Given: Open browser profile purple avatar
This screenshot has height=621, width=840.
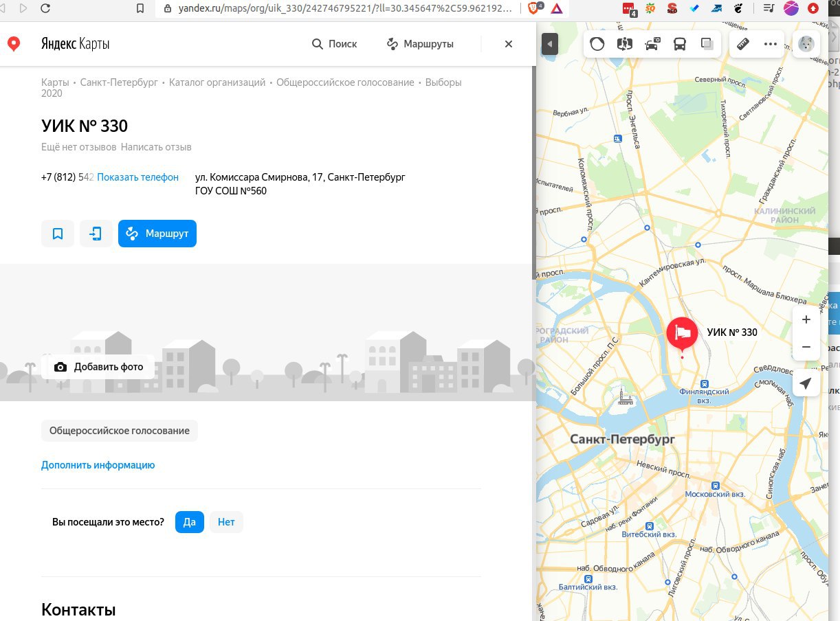Looking at the screenshot, I should (791, 8).
